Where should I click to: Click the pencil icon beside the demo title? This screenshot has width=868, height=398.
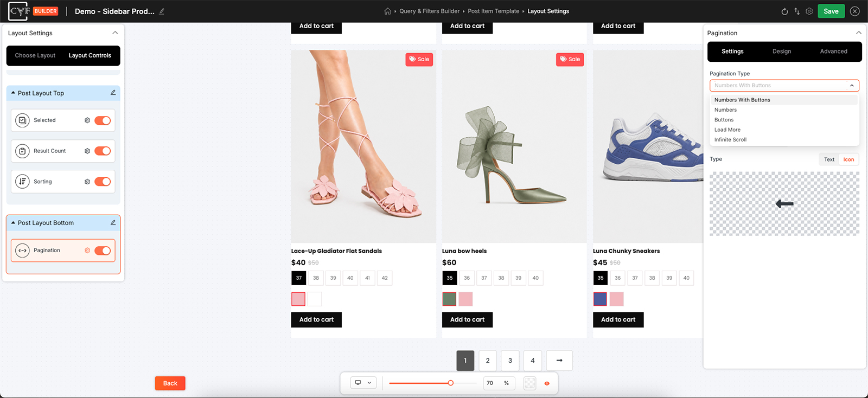(x=162, y=11)
